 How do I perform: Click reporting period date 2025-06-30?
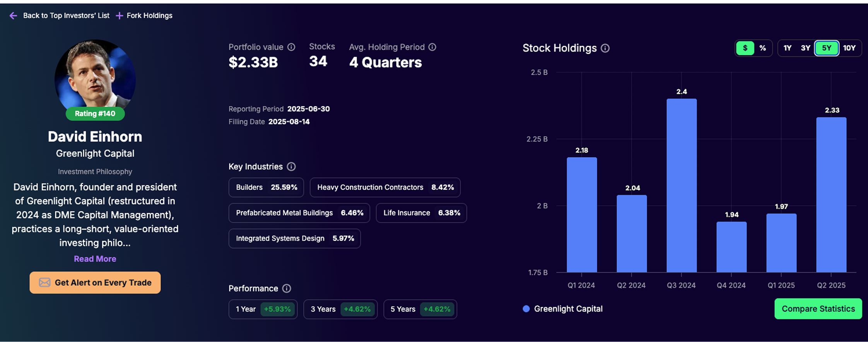(x=309, y=109)
